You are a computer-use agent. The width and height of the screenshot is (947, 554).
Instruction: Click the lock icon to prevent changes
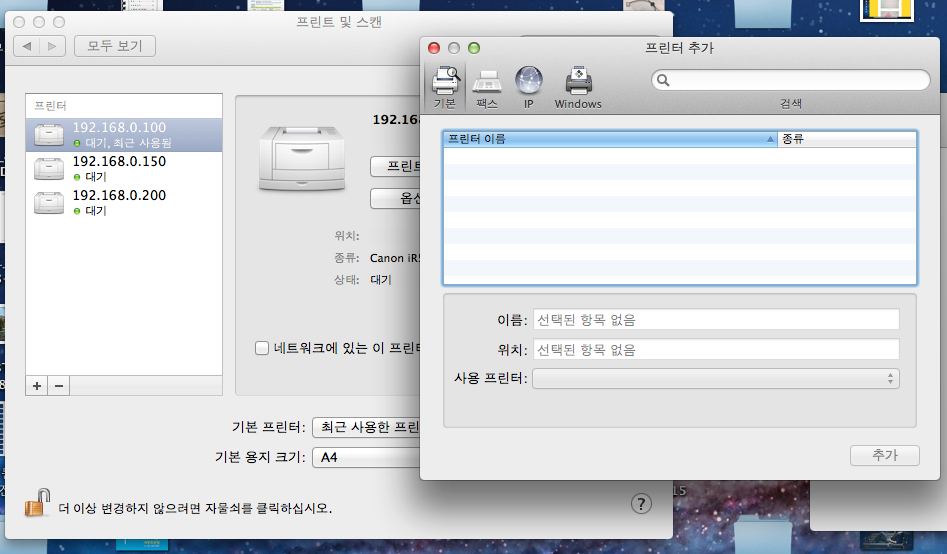(37, 503)
